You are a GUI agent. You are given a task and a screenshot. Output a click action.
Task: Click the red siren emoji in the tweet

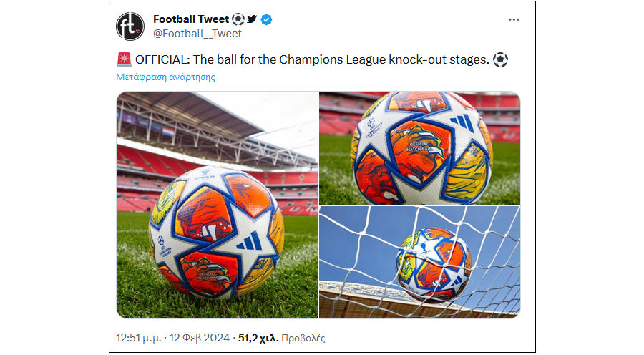(124, 59)
